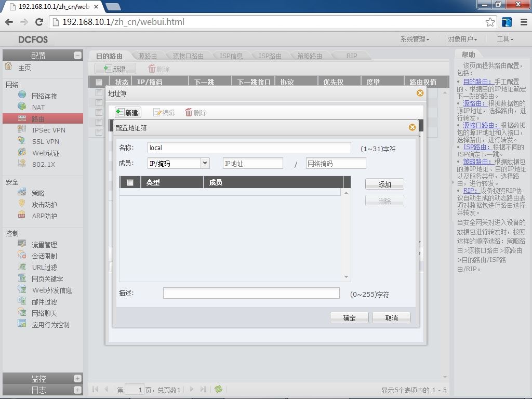Open the ISP路由 help link
Image resolution: width=532 pixels, height=399 pixels.
(x=478, y=147)
